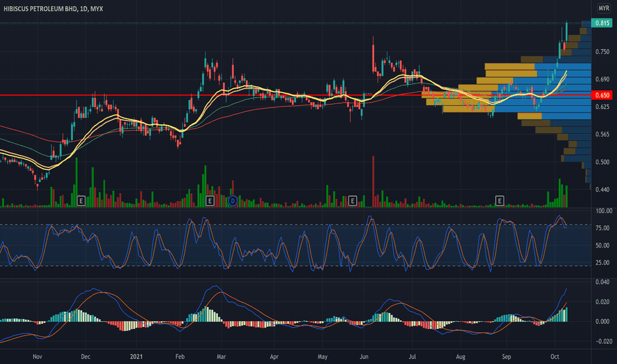The width and height of the screenshot is (617, 364).
Task: Click the 0.040 MACD scale value
Action: tap(602, 282)
